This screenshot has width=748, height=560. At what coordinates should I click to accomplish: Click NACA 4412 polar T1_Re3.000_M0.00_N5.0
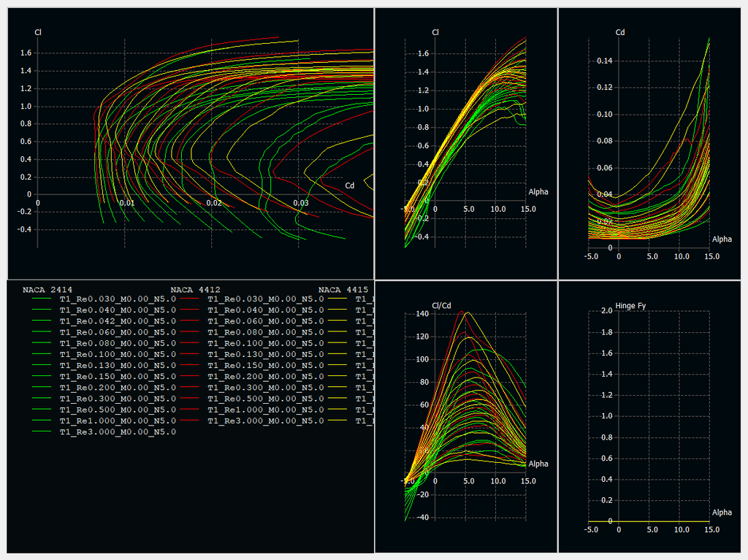pos(265,421)
